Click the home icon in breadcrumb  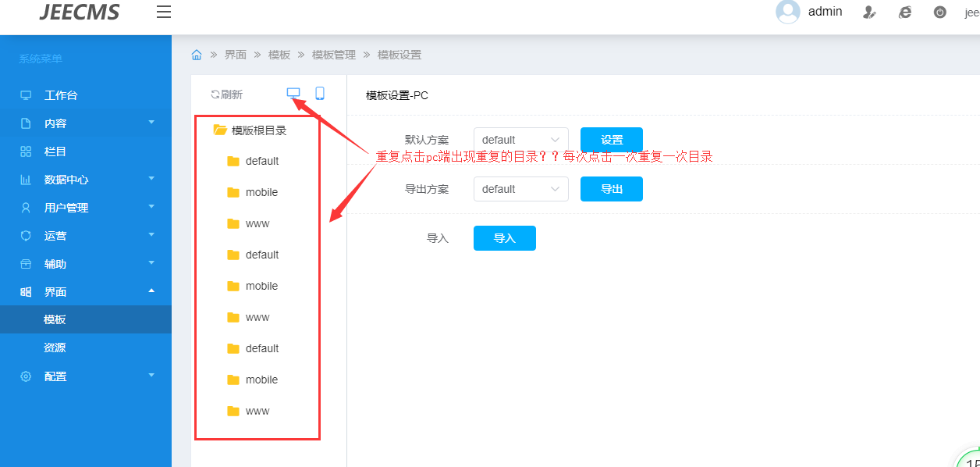[197, 55]
